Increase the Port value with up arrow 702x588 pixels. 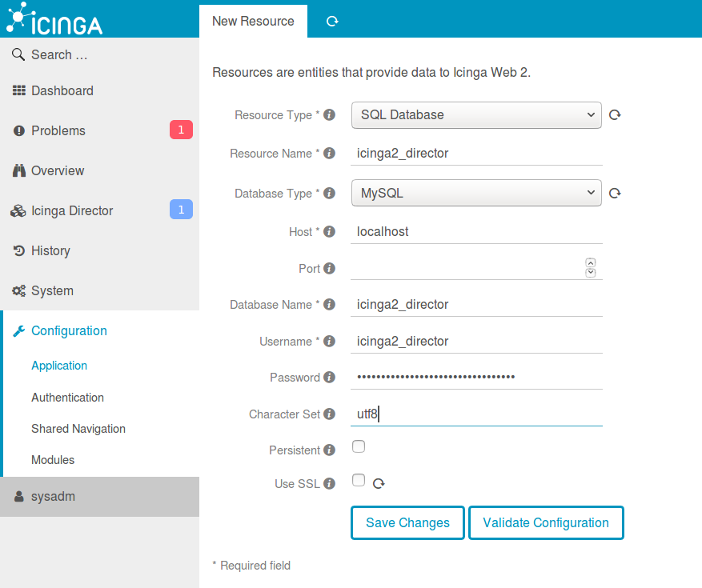pos(591,262)
